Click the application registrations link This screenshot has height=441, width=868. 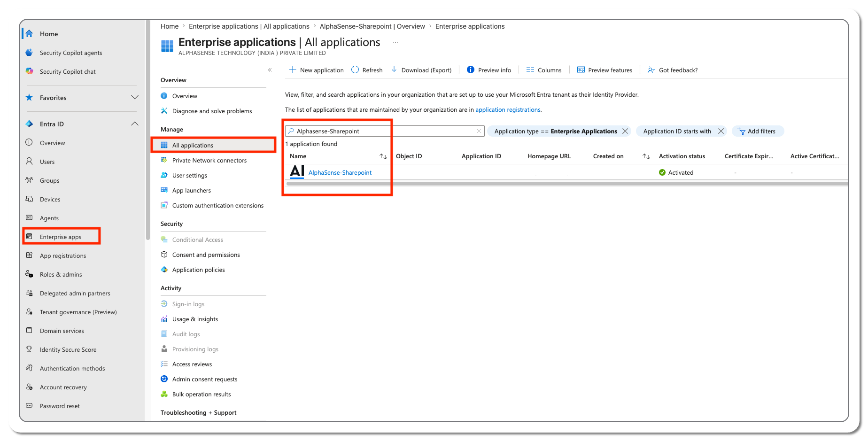[x=508, y=110]
